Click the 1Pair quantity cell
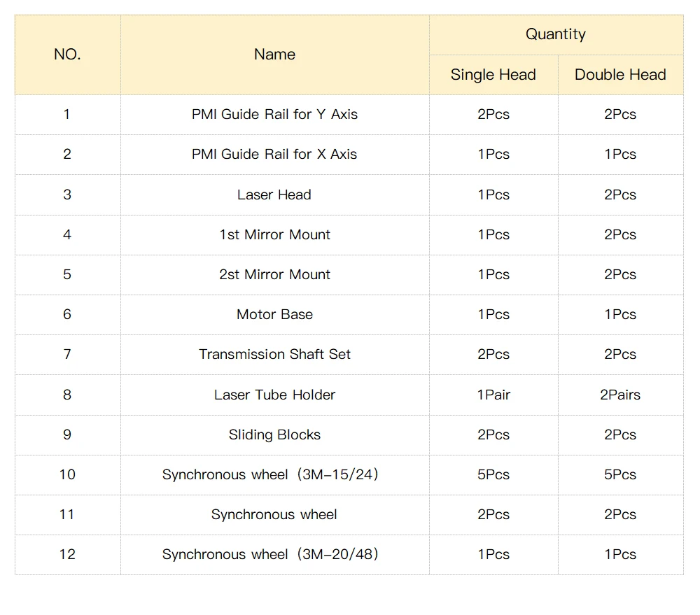This screenshot has width=700, height=615. 493,395
